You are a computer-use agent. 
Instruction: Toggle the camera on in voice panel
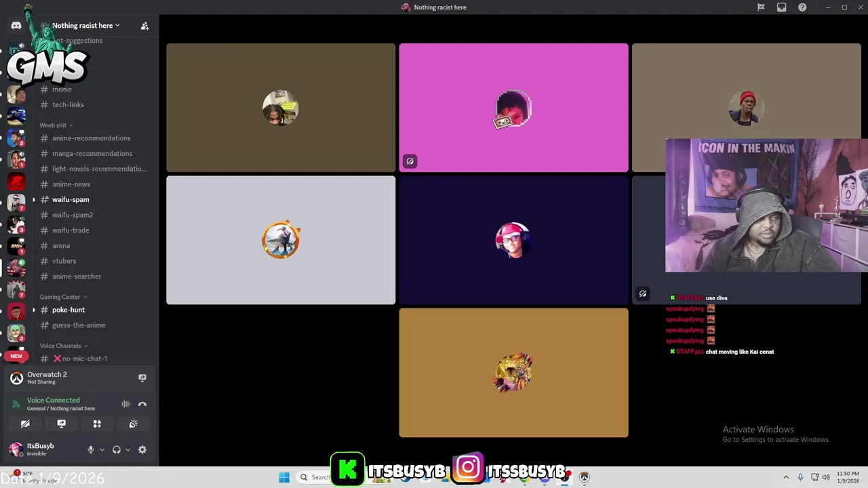(x=25, y=424)
